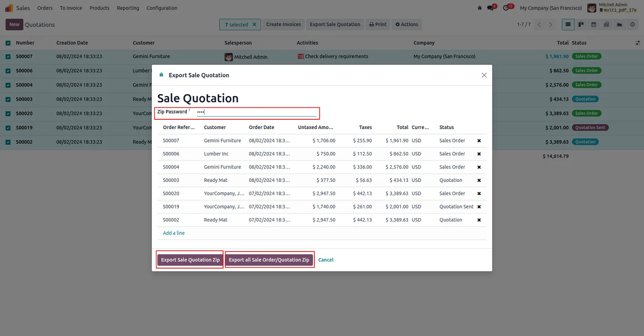Open the Odoo apps home icon
The image size is (644, 336).
tap(9, 8)
